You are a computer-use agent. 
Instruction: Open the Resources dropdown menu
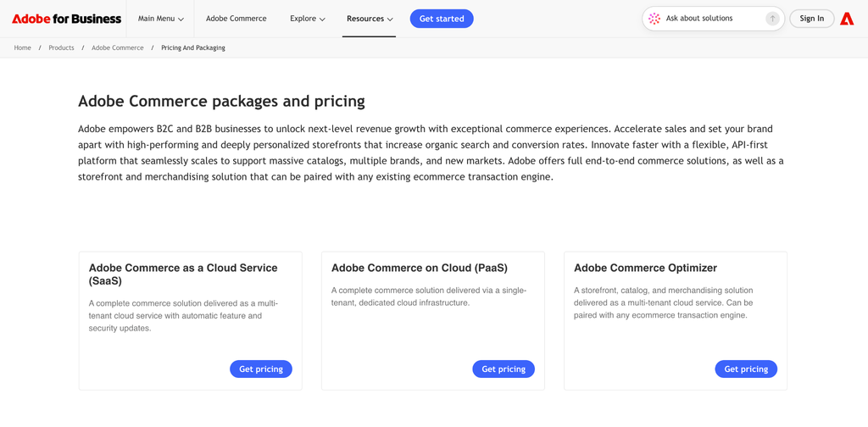370,19
